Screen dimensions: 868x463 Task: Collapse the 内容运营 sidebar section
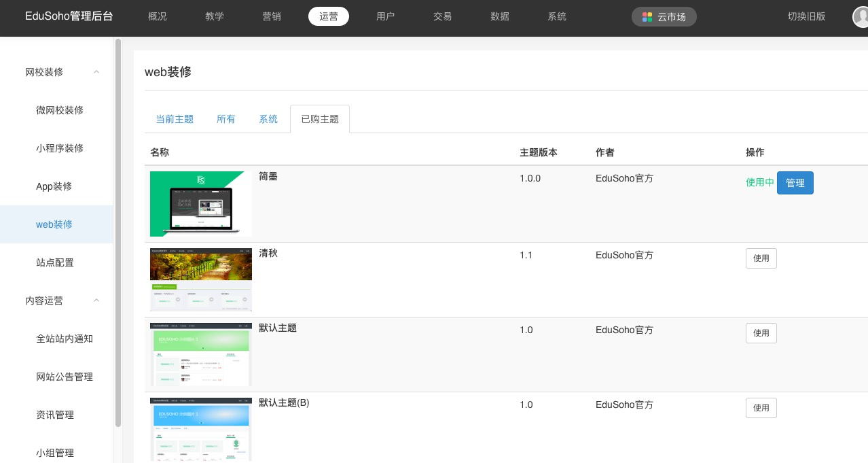(x=96, y=301)
